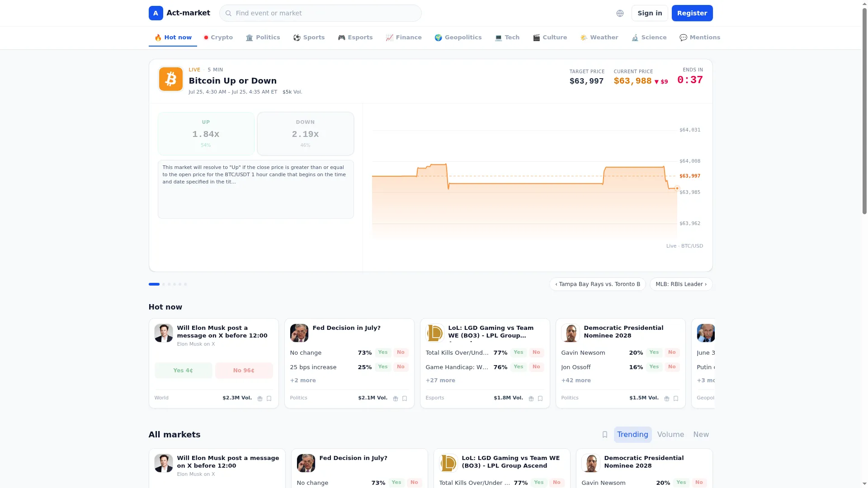Viewport: 868px width, 488px height.
Task: Open the Politics category tab
Action: pyautogui.click(x=263, y=38)
